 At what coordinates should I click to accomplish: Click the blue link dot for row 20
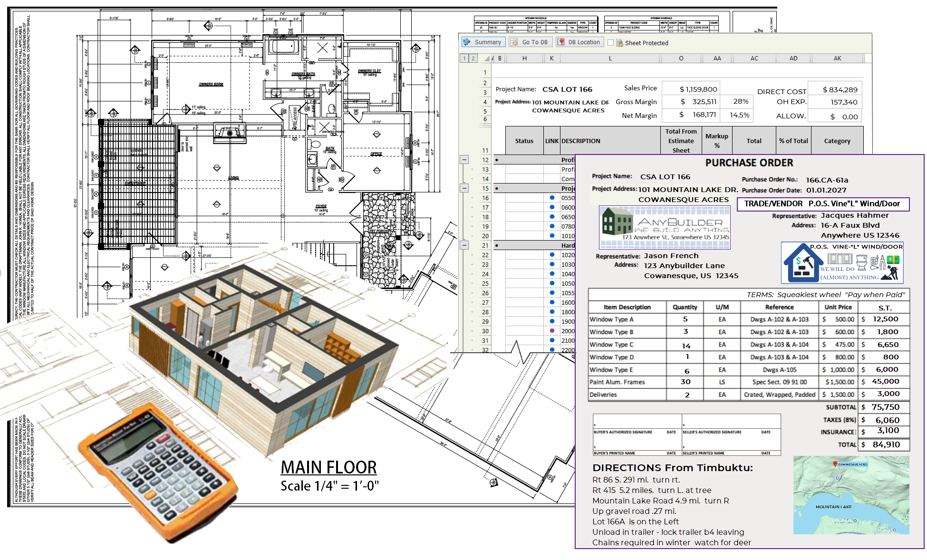pyautogui.click(x=552, y=236)
